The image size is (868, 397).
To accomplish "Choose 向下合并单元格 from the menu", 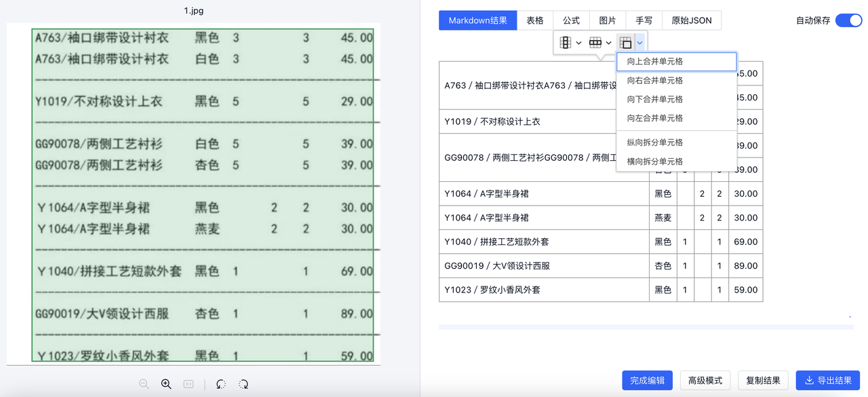I will [x=676, y=99].
